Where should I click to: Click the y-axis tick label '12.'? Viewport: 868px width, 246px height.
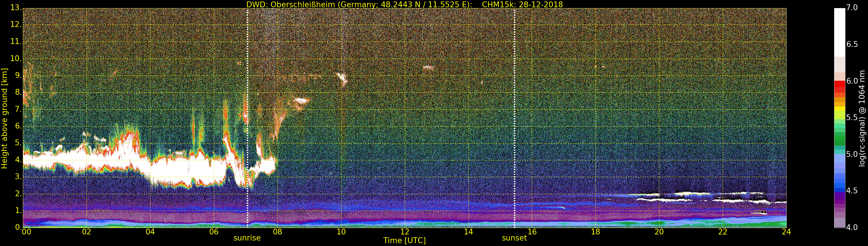point(16,25)
